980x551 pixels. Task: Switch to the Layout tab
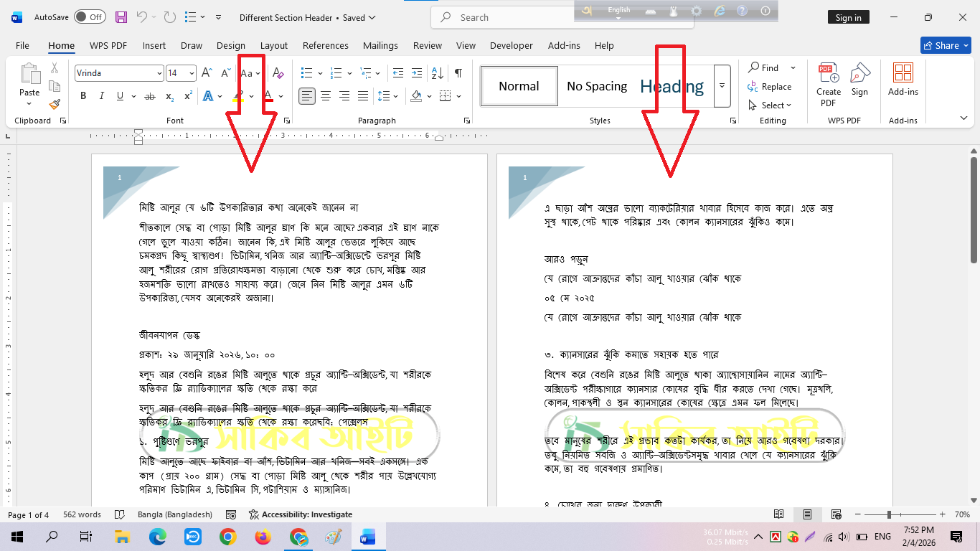[273, 45]
